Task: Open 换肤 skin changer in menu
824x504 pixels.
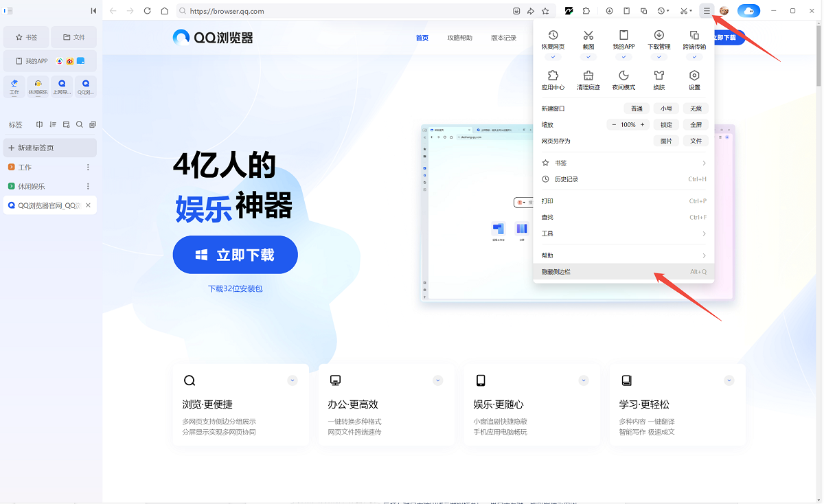Action: (x=659, y=80)
